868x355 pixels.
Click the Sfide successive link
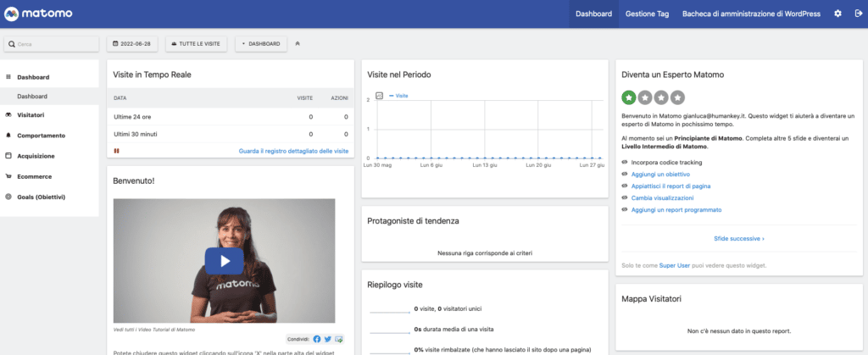pos(738,239)
